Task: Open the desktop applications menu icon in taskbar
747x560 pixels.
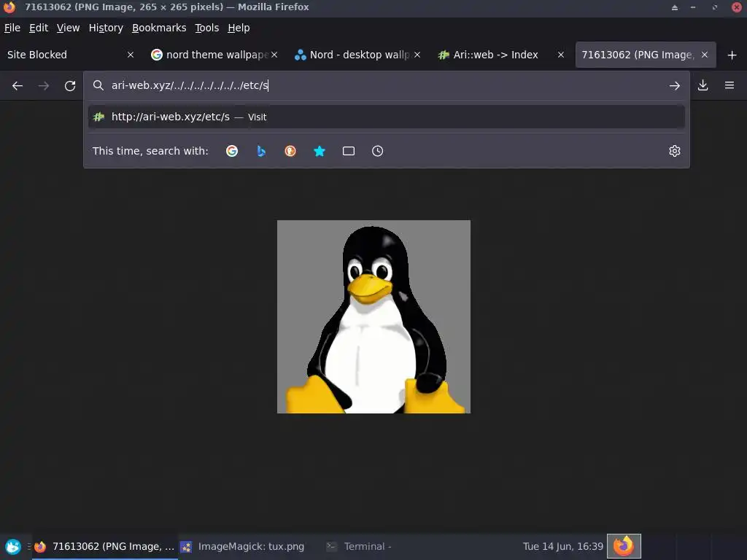Action: tap(13, 546)
